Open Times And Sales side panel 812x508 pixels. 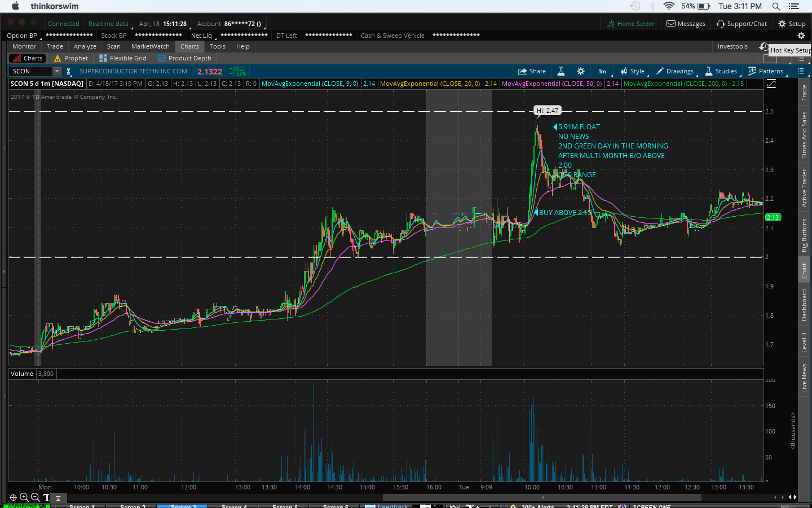click(x=804, y=135)
